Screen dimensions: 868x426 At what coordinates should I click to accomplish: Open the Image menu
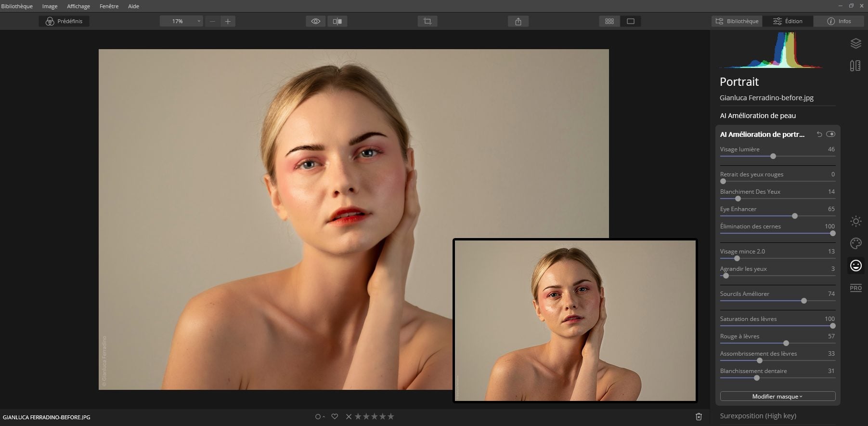tap(50, 6)
